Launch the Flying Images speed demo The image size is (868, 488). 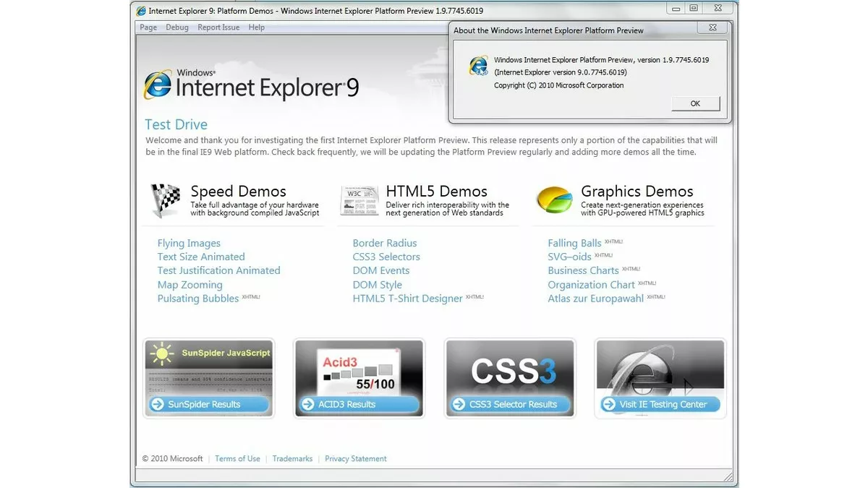pos(189,243)
